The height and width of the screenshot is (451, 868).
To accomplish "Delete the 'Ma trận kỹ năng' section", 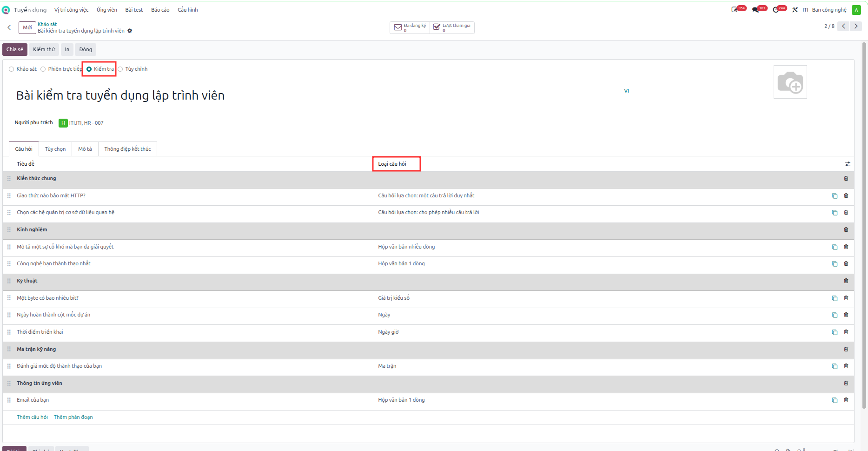I will tap(846, 349).
